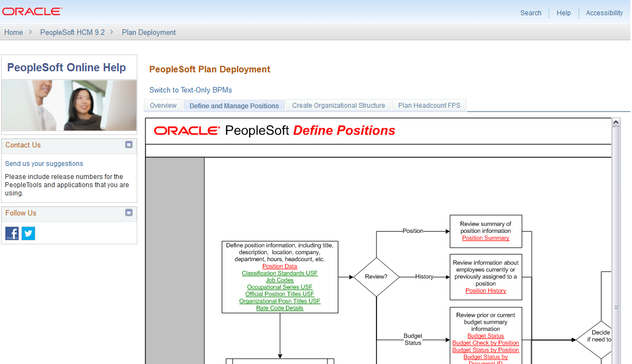This screenshot has width=632, height=364.
Task: Open the Search link in header
Action: click(x=531, y=13)
